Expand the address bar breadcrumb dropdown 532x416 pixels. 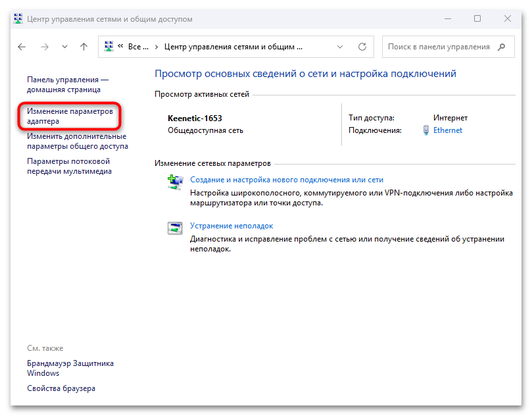tap(340, 47)
